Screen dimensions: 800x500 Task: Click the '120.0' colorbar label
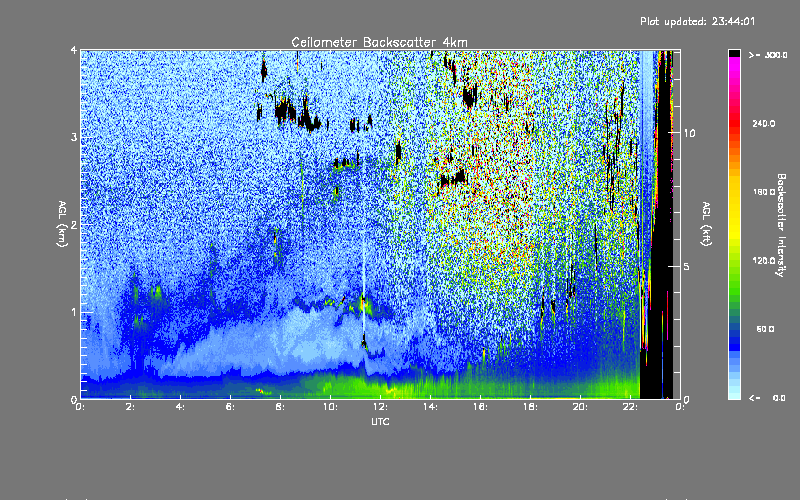pos(764,261)
